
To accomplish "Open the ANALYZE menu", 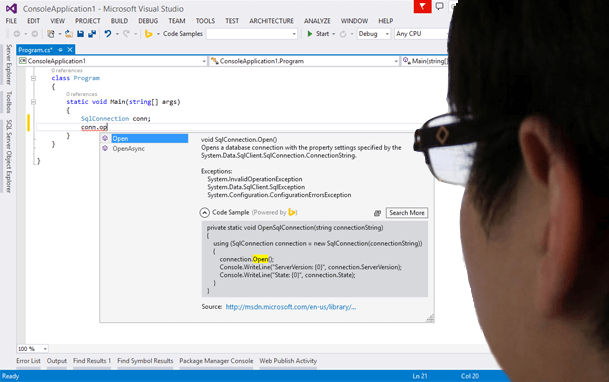I will coord(317,21).
